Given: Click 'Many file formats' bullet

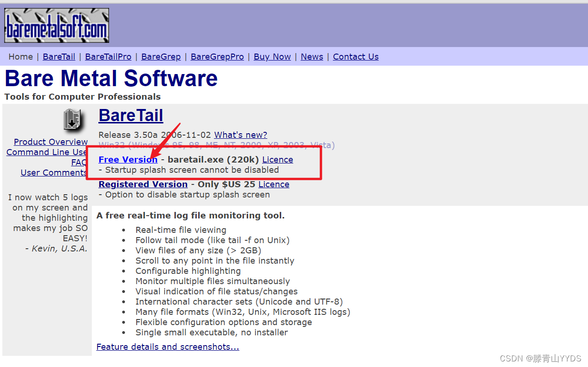Looking at the screenshot, I should tap(243, 312).
